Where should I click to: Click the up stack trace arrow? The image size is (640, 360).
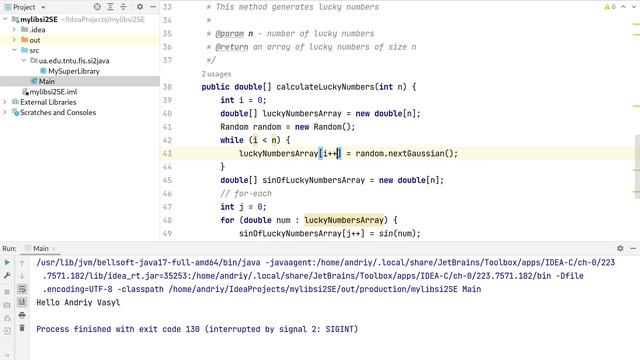click(22, 262)
